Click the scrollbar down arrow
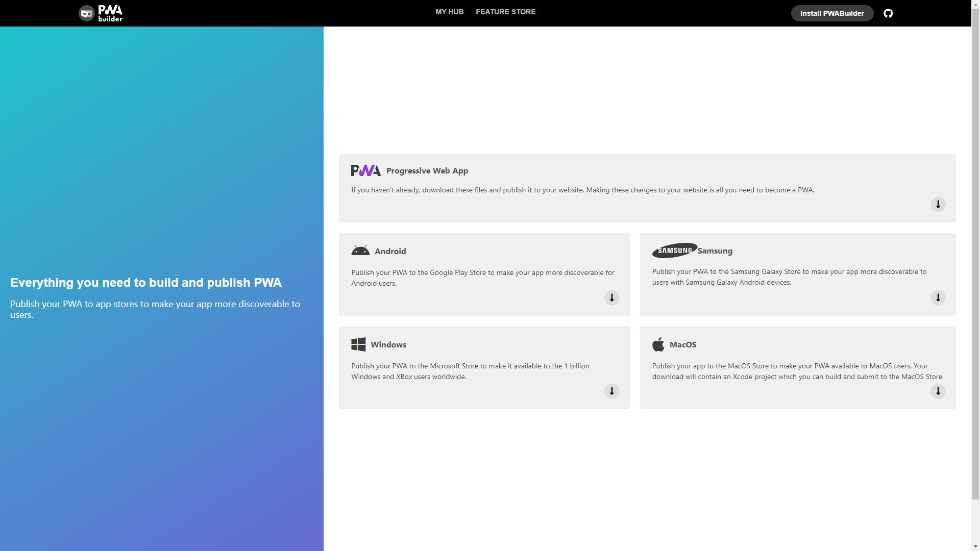Image resolution: width=980 pixels, height=551 pixels. point(975,546)
